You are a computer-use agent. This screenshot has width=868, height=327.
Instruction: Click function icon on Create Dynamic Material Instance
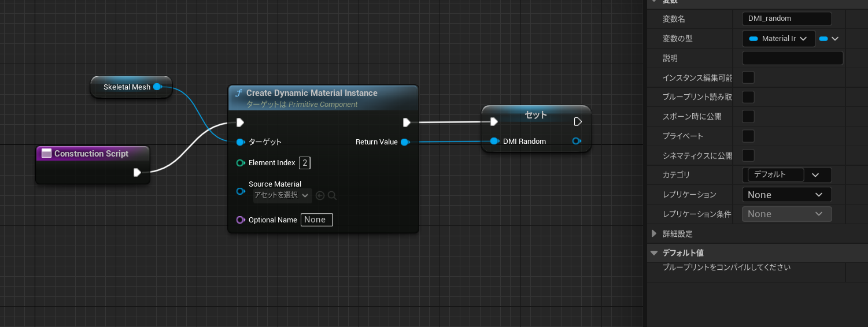238,93
